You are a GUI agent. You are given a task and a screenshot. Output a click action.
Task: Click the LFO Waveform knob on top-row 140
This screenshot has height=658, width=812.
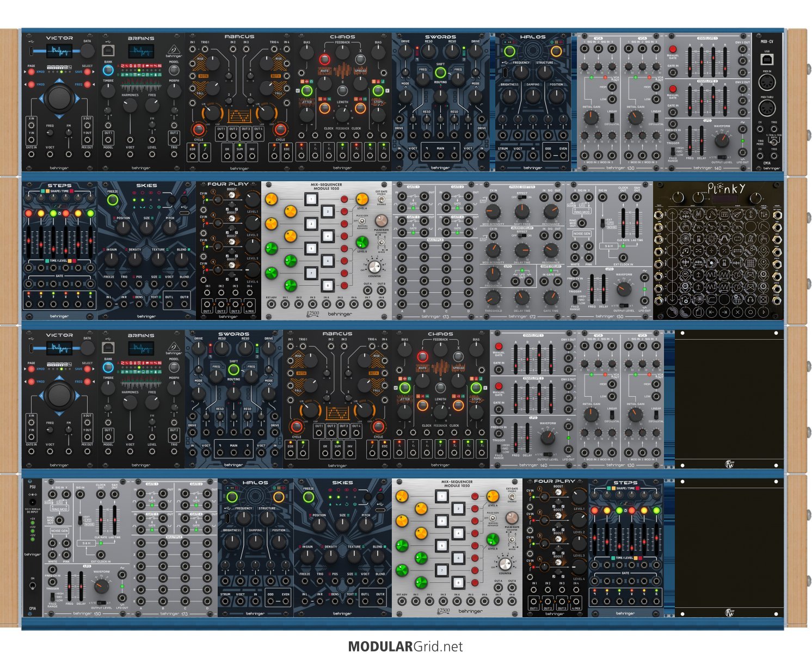pos(722,140)
